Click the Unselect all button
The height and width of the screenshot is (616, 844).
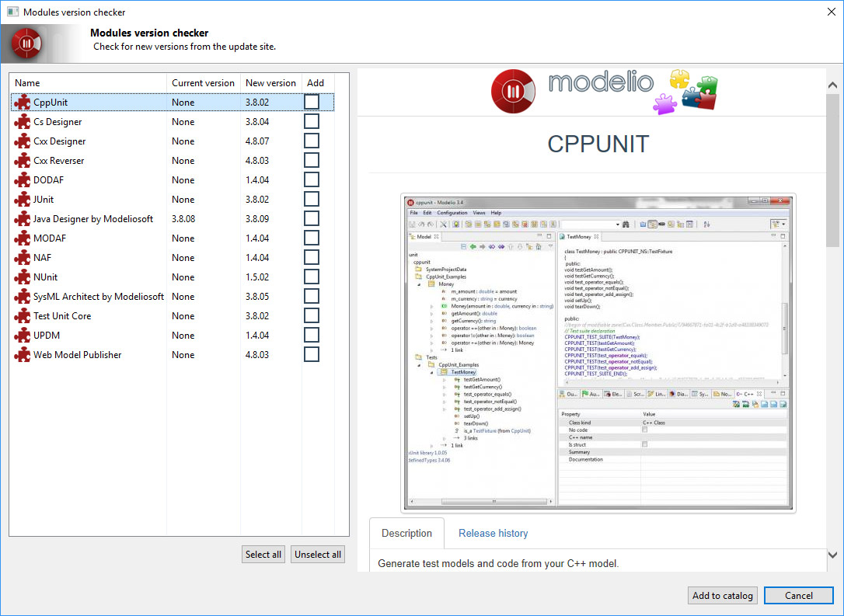(318, 555)
